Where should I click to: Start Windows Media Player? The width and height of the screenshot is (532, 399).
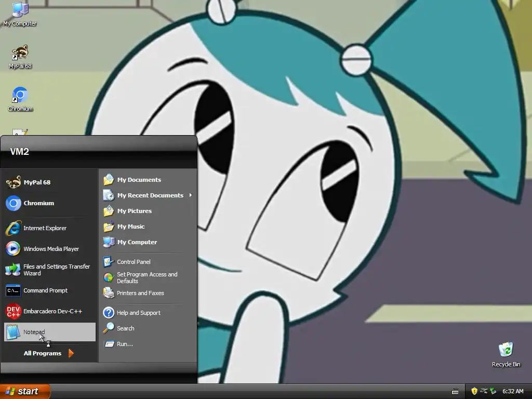(x=49, y=249)
